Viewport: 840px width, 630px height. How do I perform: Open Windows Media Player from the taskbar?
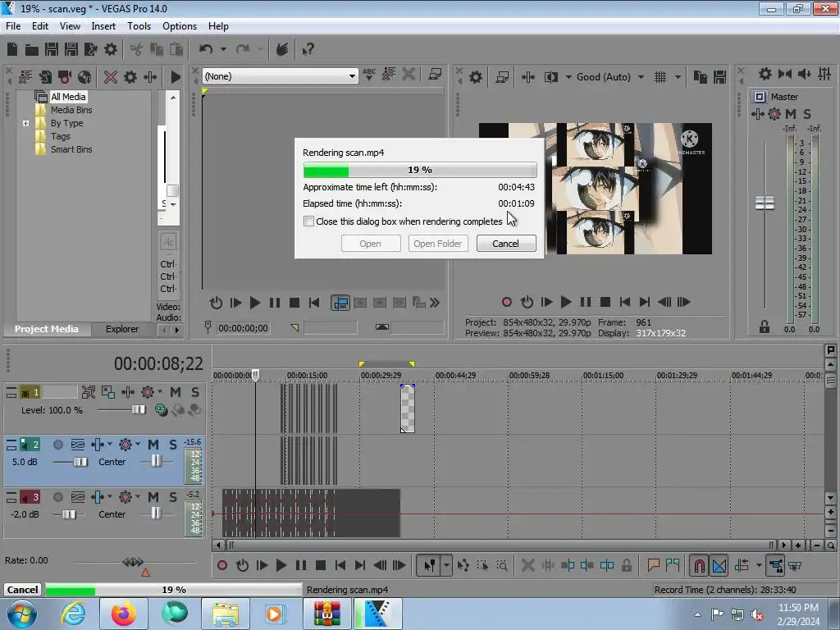tap(274, 614)
